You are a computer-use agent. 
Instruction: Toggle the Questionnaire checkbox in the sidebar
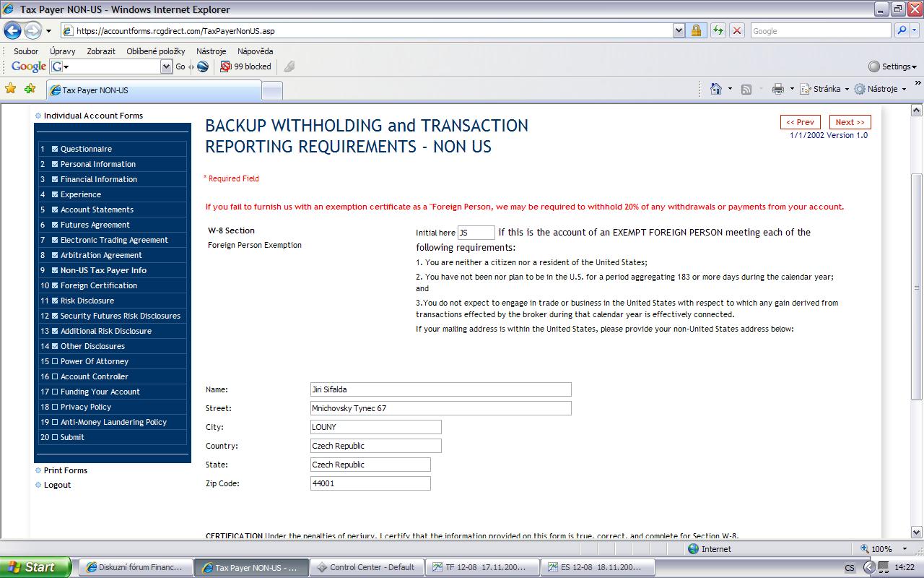(x=55, y=149)
